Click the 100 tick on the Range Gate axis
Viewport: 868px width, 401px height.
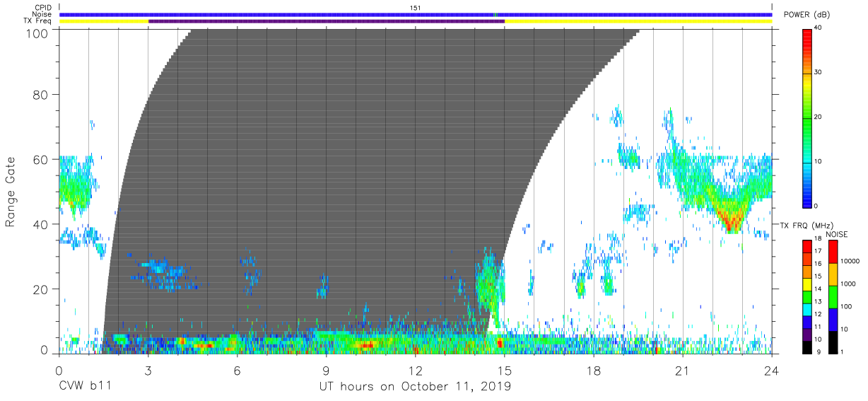(35, 33)
